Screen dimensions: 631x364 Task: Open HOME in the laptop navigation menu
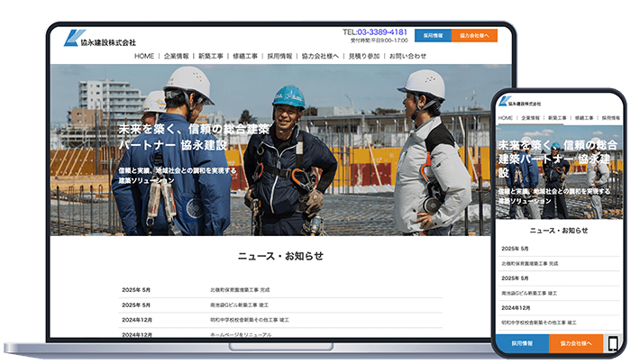144,56
